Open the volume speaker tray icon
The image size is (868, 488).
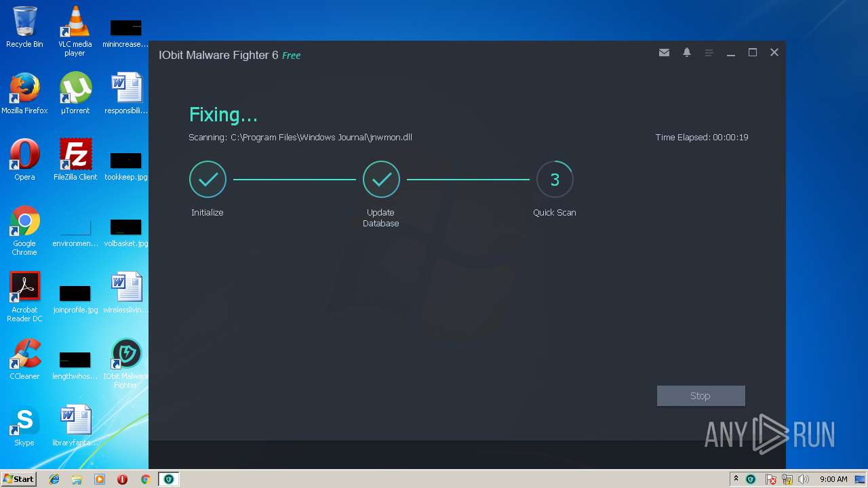[804, 479]
